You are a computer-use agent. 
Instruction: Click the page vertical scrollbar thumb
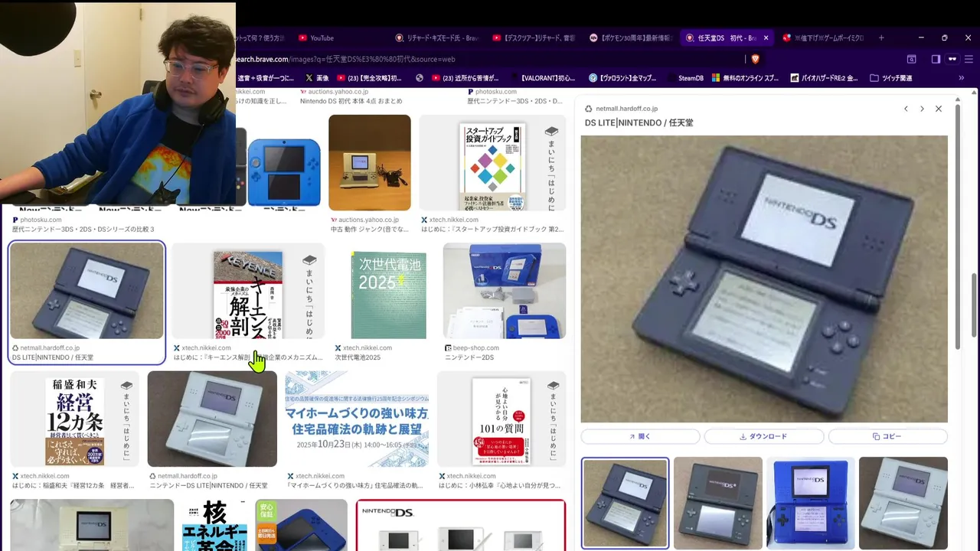(x=974, y=305)
